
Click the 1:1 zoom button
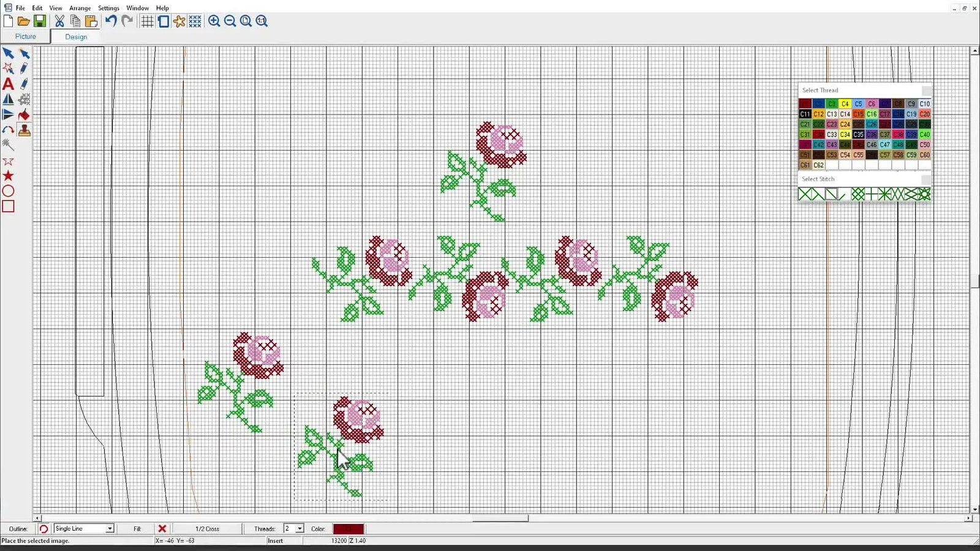262,21
